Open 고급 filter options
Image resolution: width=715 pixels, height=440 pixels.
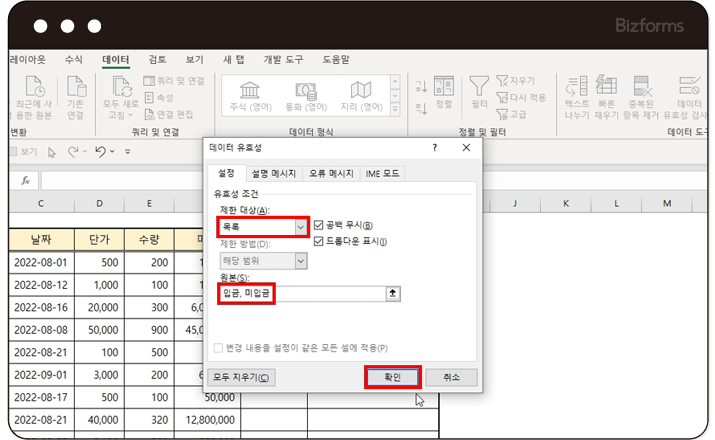(x=511, y=114)
